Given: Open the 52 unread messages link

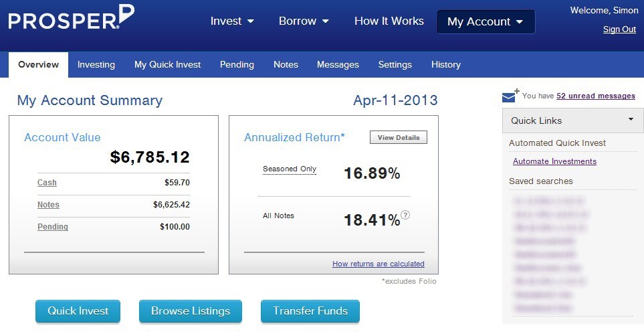Looking at the screenshot, I should tap(596, 96).
